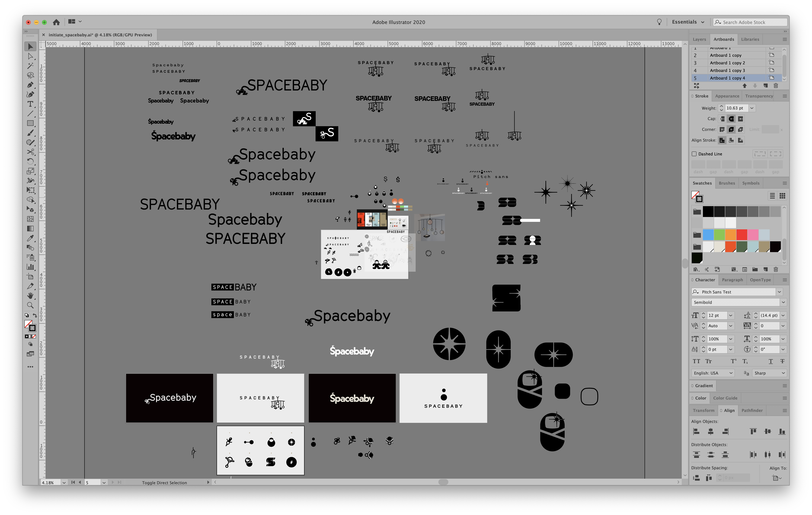
Task: Switch to the Pathfinder tab
Action: pyautogui.click(x=752, y=410)
